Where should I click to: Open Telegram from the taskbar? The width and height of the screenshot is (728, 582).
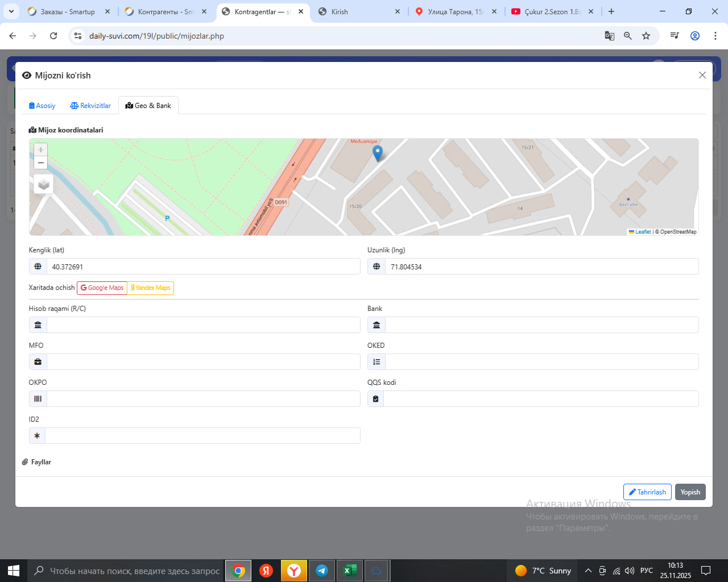pos(322,571)
